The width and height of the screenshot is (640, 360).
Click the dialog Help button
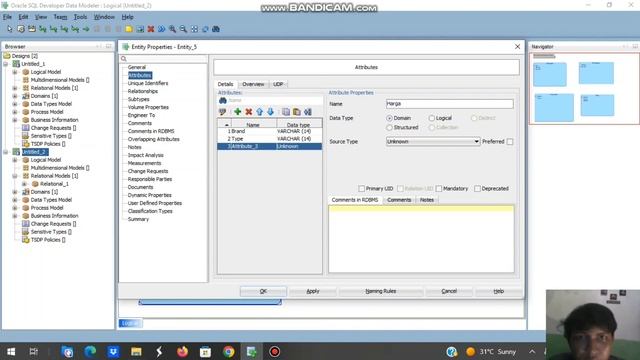coord(499,291)
